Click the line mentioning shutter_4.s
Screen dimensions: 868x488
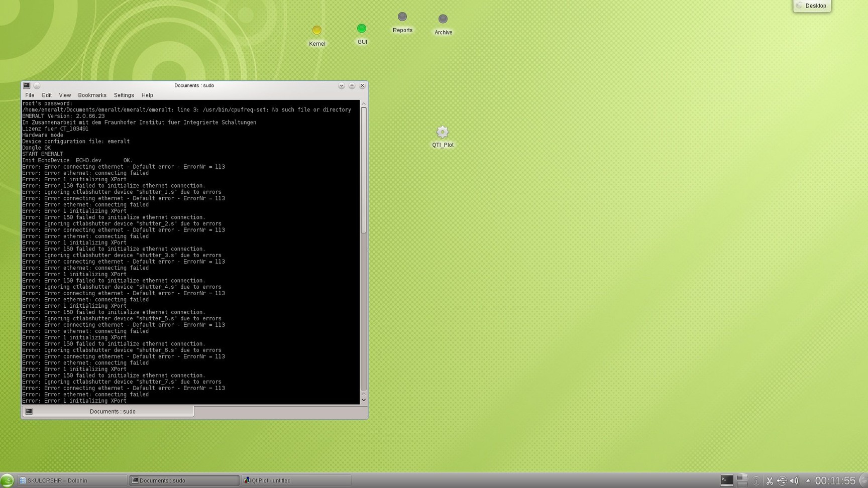pyautogui.click(x=122, y=287)
